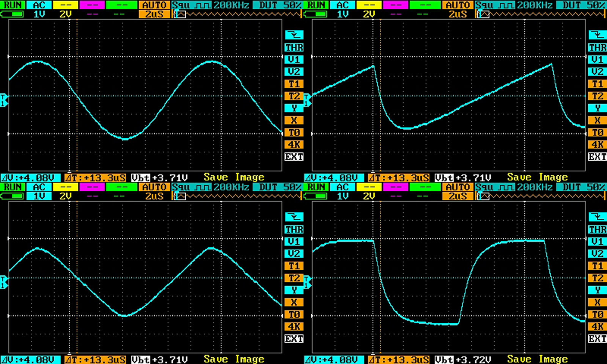Click the yellow channel swatch in top-right scope
This screenshot has width=607, height=364.
(x=369, y=5)
